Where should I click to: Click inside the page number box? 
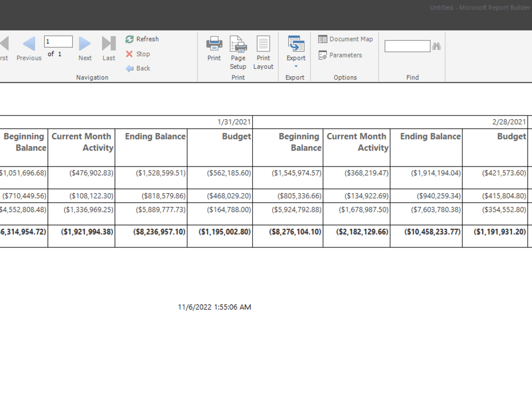57,41
